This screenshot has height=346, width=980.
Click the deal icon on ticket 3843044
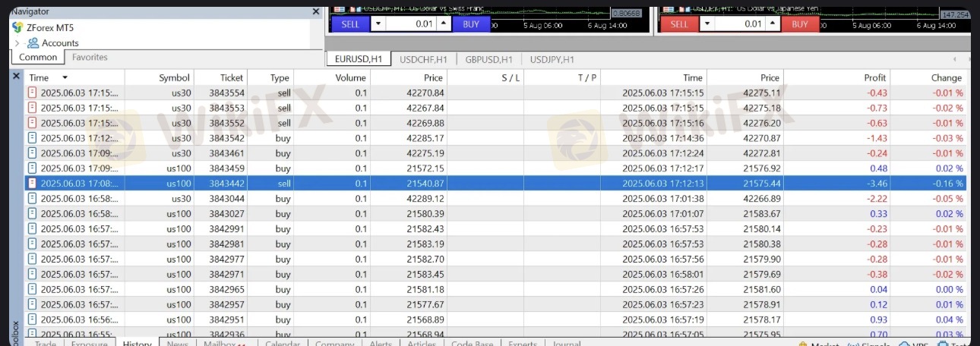[x=33, y=199]
